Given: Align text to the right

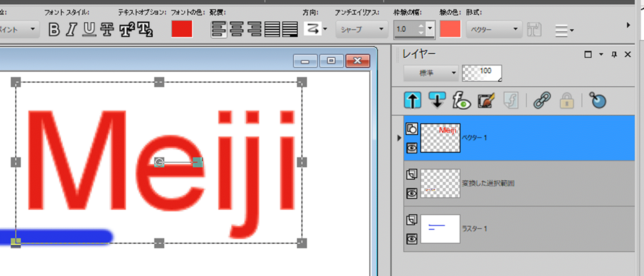Looking at the screenshot, I should coord(254,29).
